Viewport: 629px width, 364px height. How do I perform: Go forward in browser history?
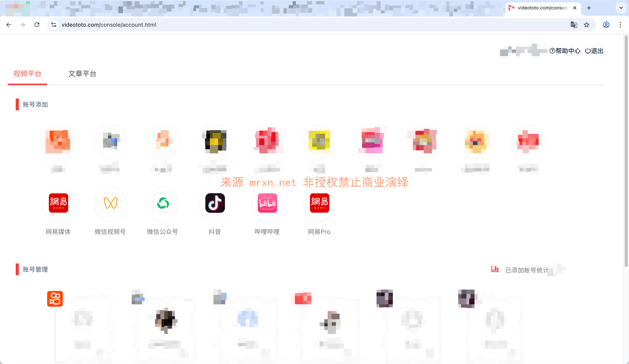pos(23,25)
